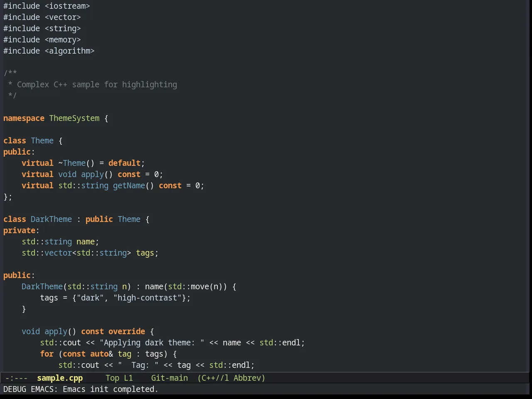Screen dimensions: 532x399
Task: Click the "Applying dark theme: " string
Action: 152,343
